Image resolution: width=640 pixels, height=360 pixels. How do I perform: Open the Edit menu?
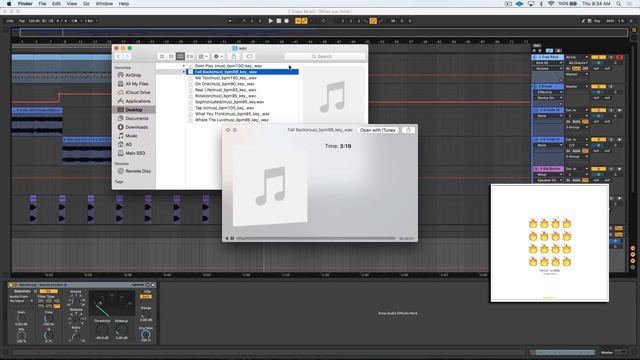click(x=56, y=4)
